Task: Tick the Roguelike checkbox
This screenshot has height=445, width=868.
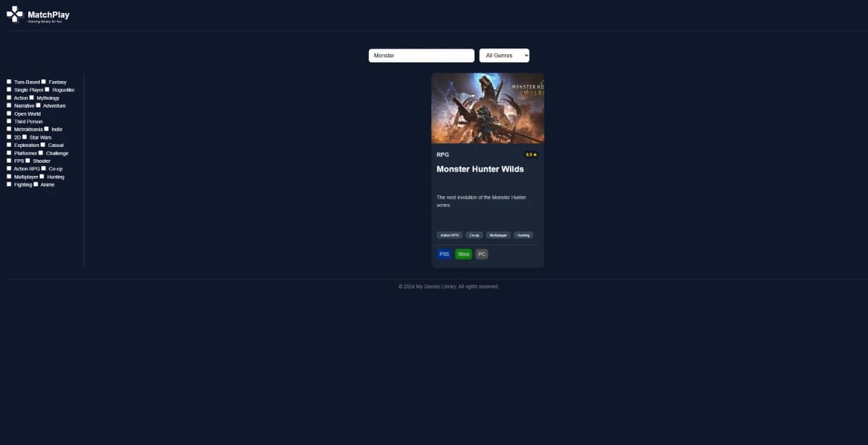Action: (x=48, y=90)
